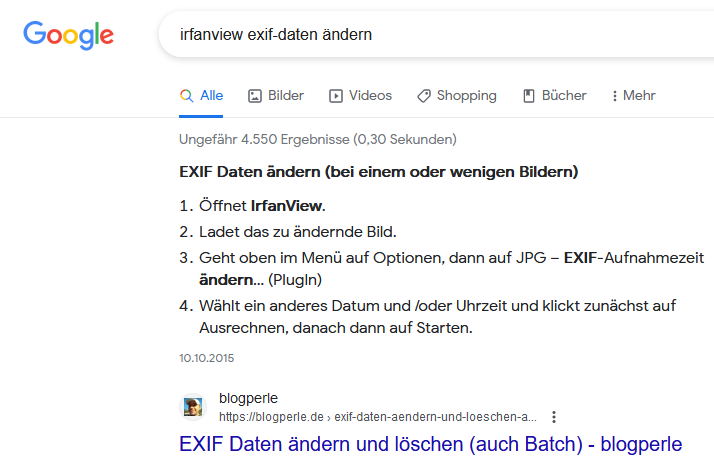Switch to the Bilder tab

276,96
